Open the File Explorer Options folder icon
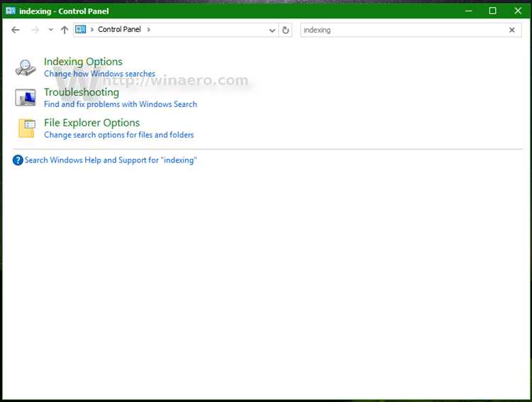The image size is (532, 402). coord(26,128)
